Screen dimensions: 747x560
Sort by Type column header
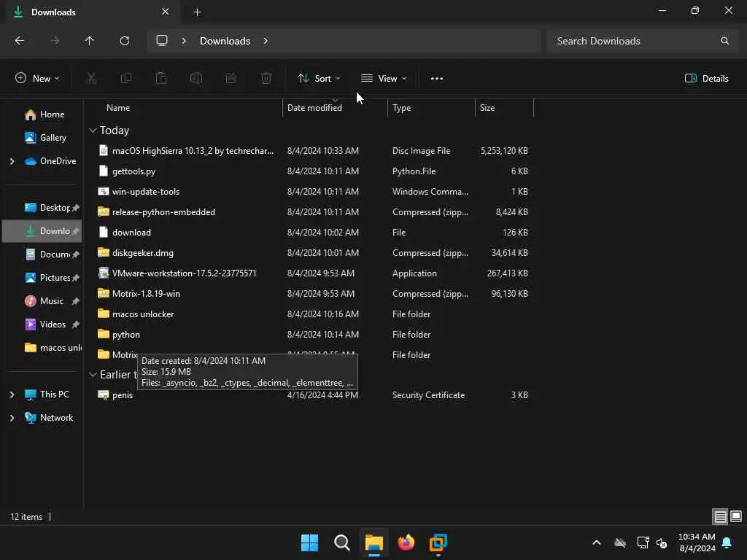pyautogui.click(x=432, y=108)
